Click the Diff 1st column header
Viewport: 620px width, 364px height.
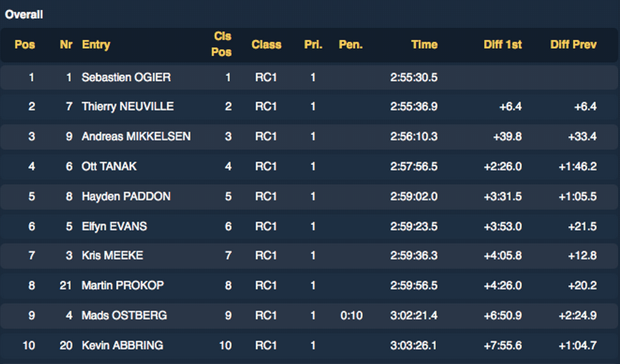[x=503, y=44]
